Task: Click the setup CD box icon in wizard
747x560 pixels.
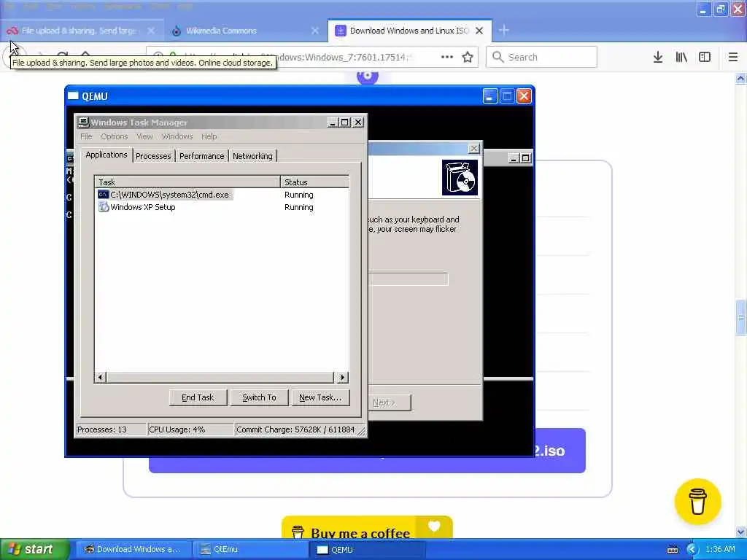Action: pyautogui.click(x=460, y=177)
